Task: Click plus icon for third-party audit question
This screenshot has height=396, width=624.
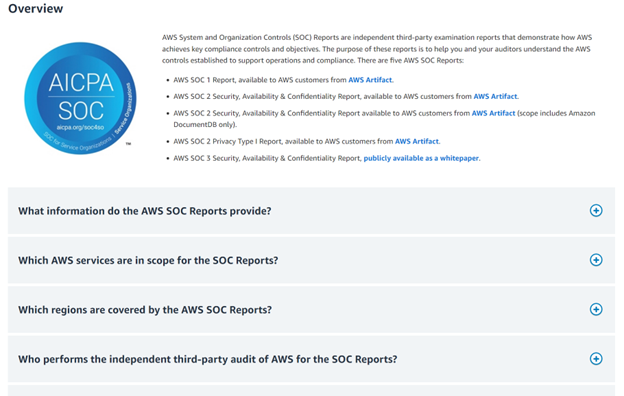Action: (x=596, y=359)
